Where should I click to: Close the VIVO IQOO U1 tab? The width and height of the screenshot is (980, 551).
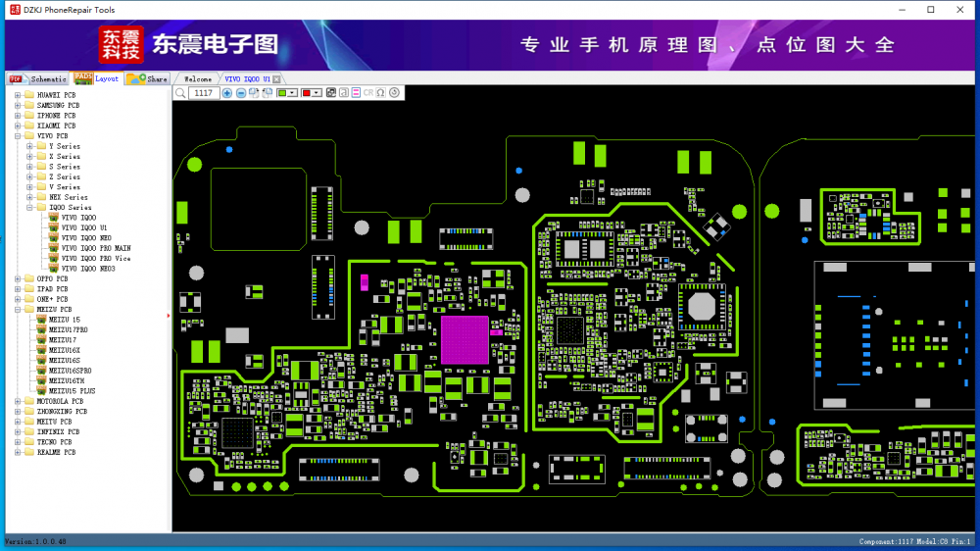(x=276, y=78)
